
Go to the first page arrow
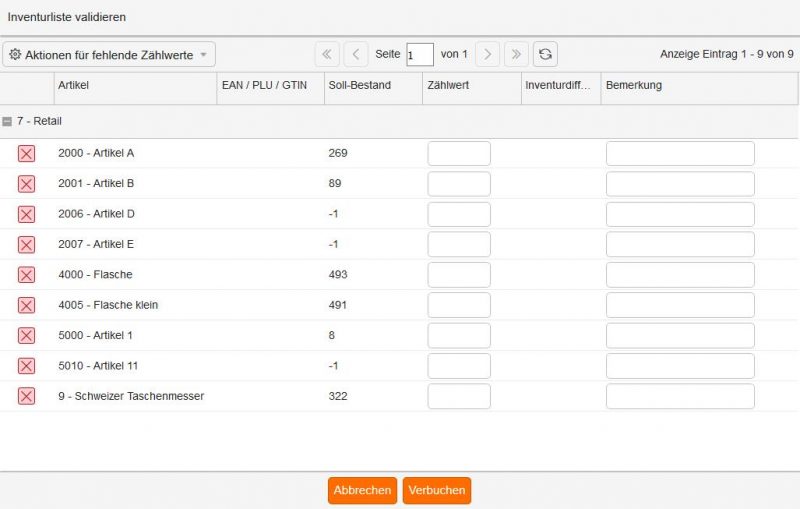(x=327, y=54)
